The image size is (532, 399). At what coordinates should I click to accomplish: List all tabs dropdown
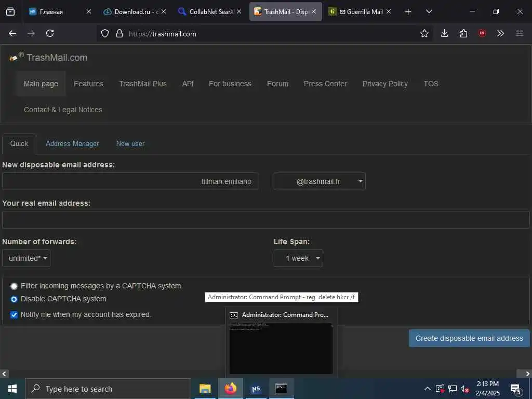click(429, 11)
